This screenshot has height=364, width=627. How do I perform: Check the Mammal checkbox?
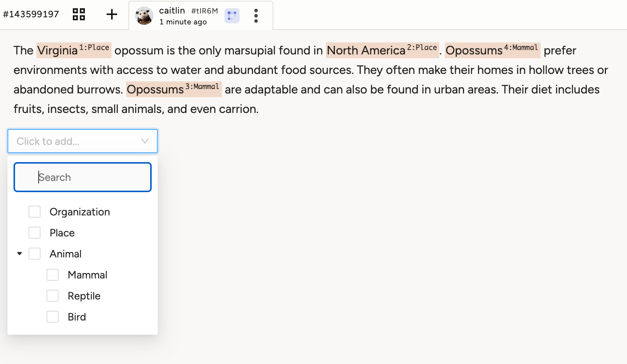tap(52, 274)
